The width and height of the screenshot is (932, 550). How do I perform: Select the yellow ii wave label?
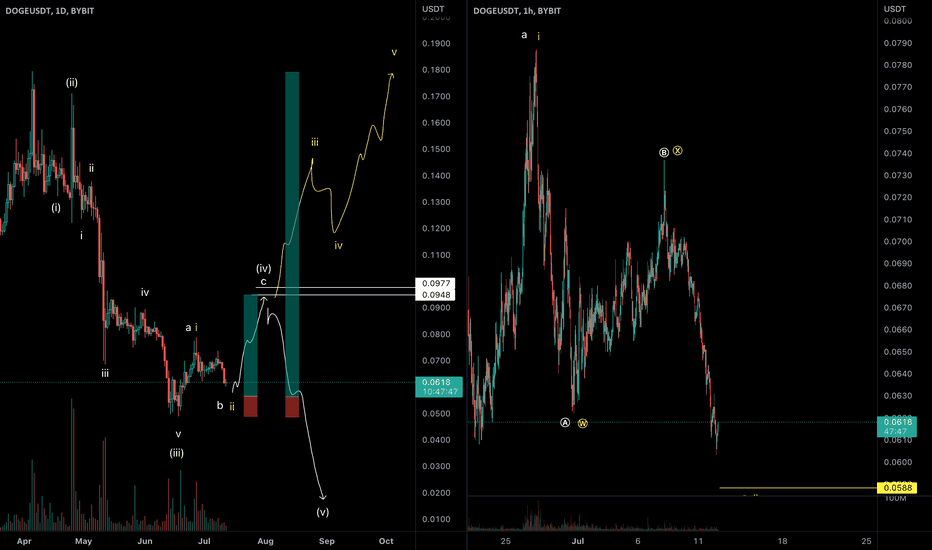tap(232, 407)
